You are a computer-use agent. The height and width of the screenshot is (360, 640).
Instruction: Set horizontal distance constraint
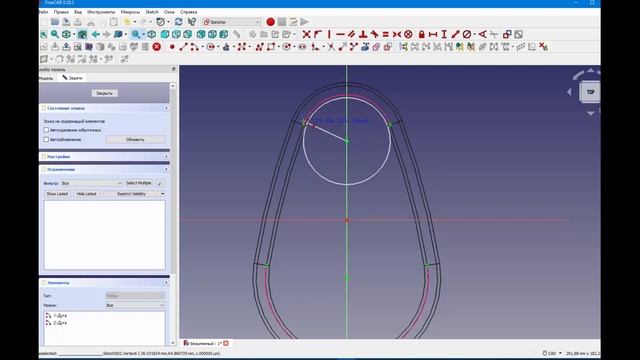(x=433, y=34)
